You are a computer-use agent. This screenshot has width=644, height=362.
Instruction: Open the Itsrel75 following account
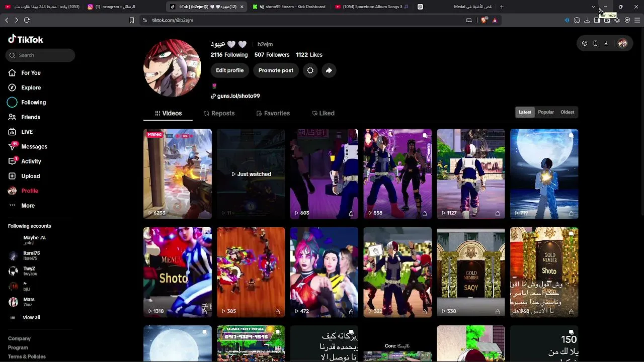tap(25, 255)
